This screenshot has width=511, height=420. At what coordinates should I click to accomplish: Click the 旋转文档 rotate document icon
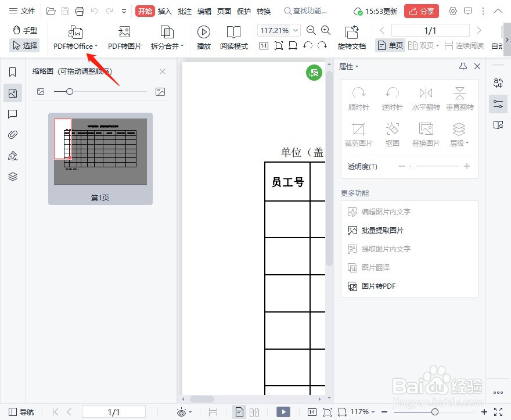point(352,38)
